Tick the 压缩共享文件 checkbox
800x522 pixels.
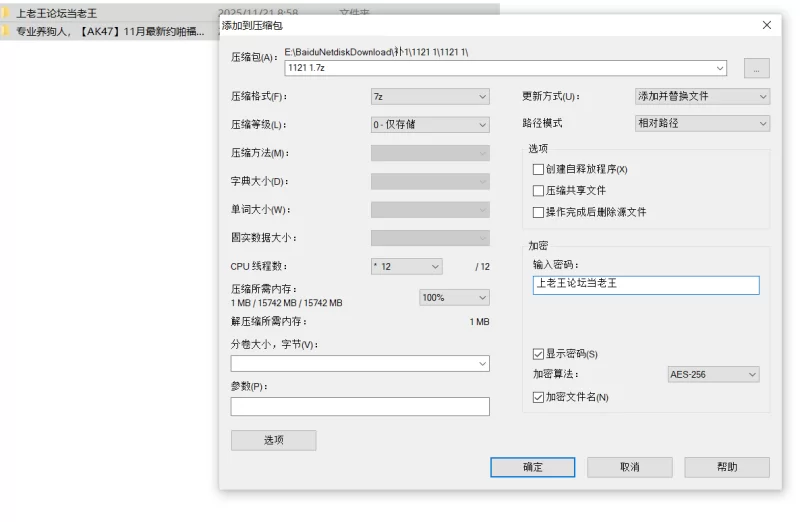coord(538,190)
